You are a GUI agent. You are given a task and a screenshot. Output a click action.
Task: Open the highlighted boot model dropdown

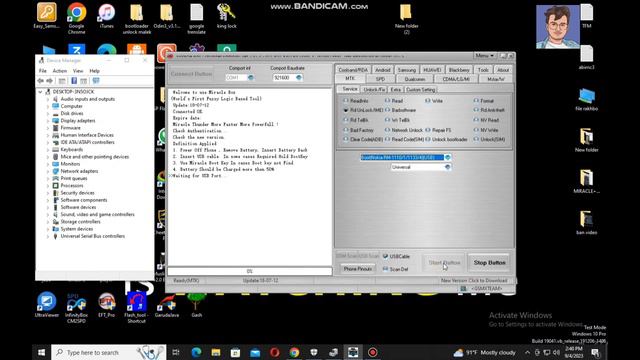pyautogui.click(x=448, y=158)
